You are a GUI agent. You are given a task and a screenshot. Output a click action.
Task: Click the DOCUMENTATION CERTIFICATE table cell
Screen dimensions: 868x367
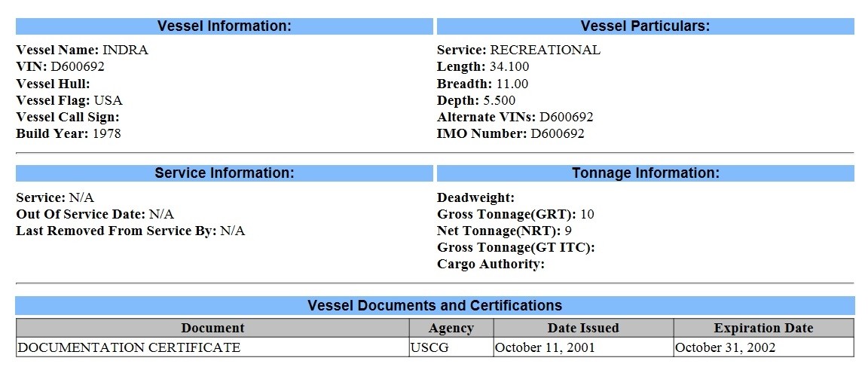(x=129, y=347)
